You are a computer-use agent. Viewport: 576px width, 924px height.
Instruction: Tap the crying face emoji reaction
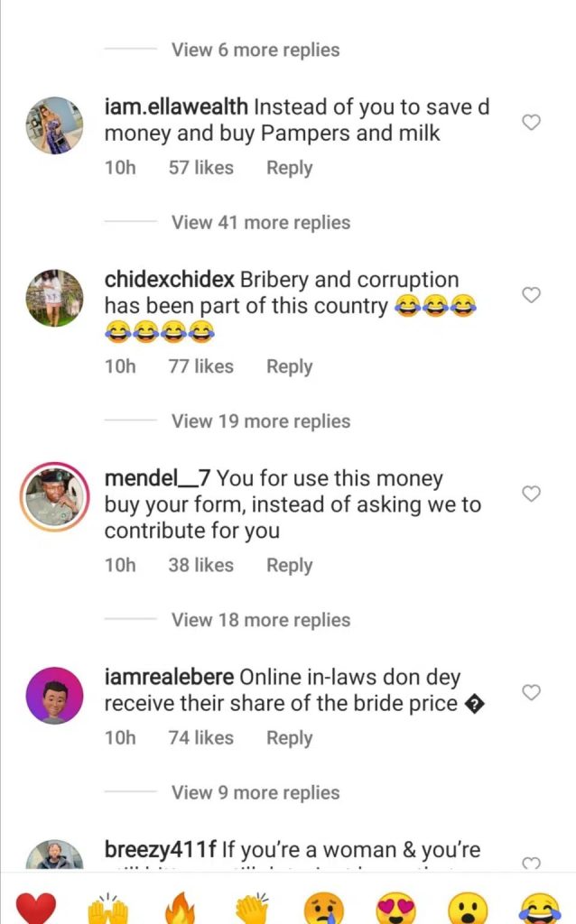324,907
